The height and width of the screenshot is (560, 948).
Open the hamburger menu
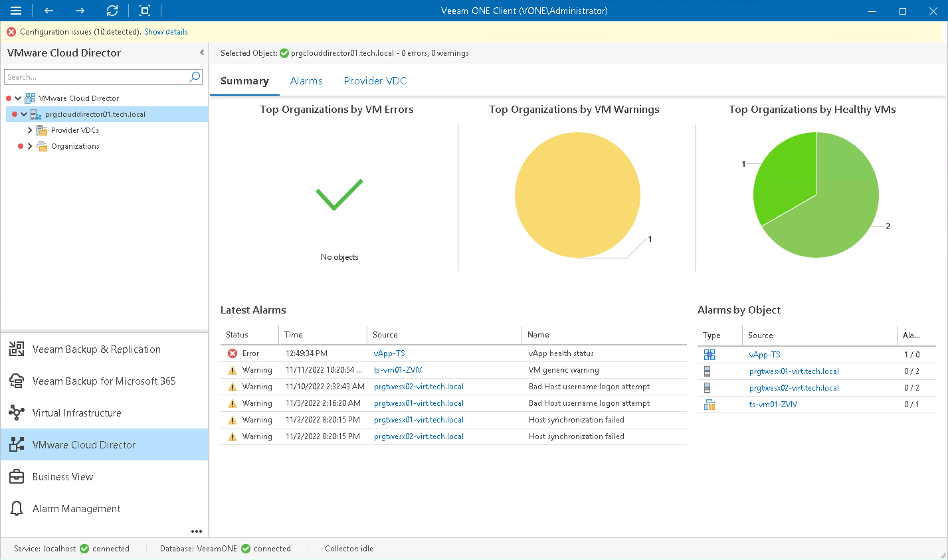click(x=15, y=11)
